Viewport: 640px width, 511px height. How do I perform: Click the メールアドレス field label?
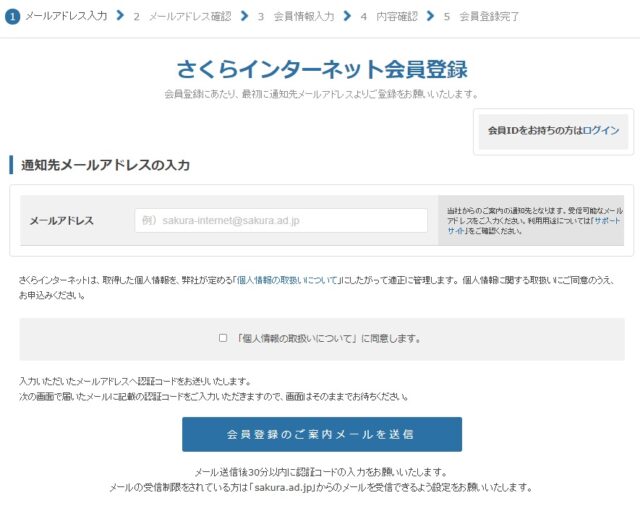pos(62,221)
